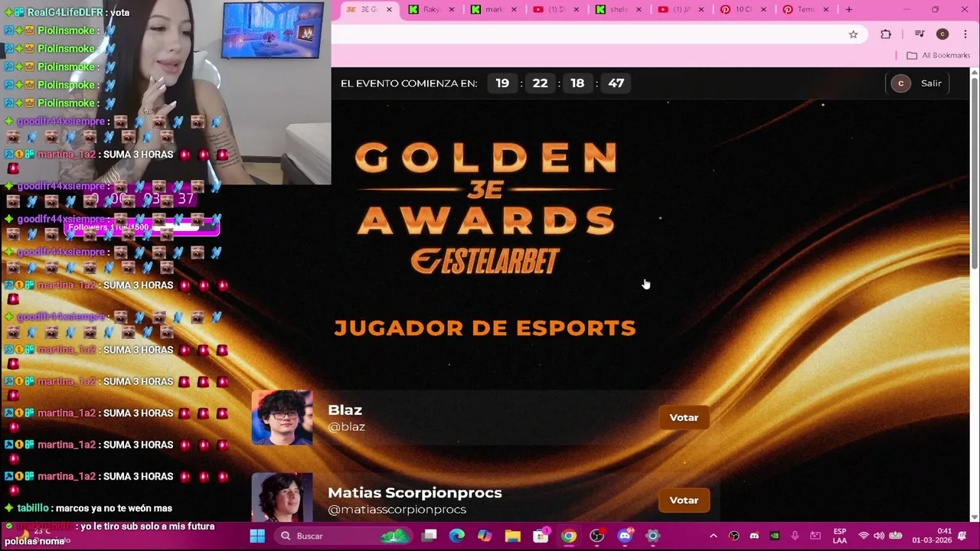Viewport: 980px width, 551px height.
Task: Open Microsoft Edge from the taskbar
Action: click(456, 536)
